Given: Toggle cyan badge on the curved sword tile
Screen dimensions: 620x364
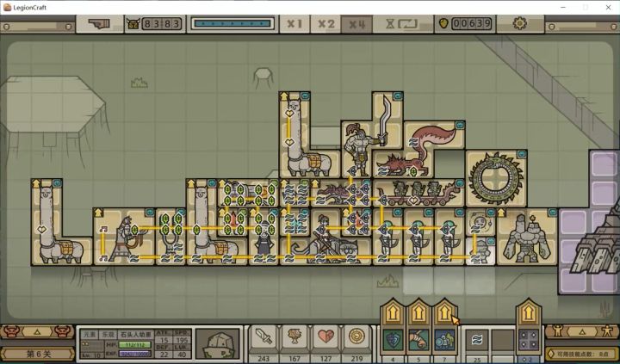Looking at the screenshot, I should click(397, 96).
